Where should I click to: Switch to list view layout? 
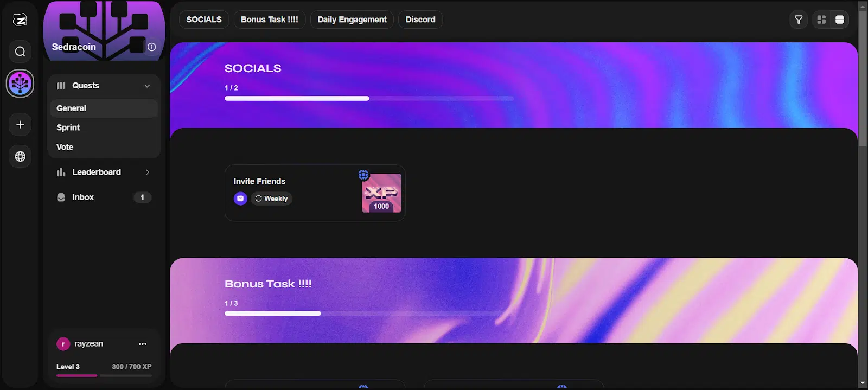click(x=839, y=20)
